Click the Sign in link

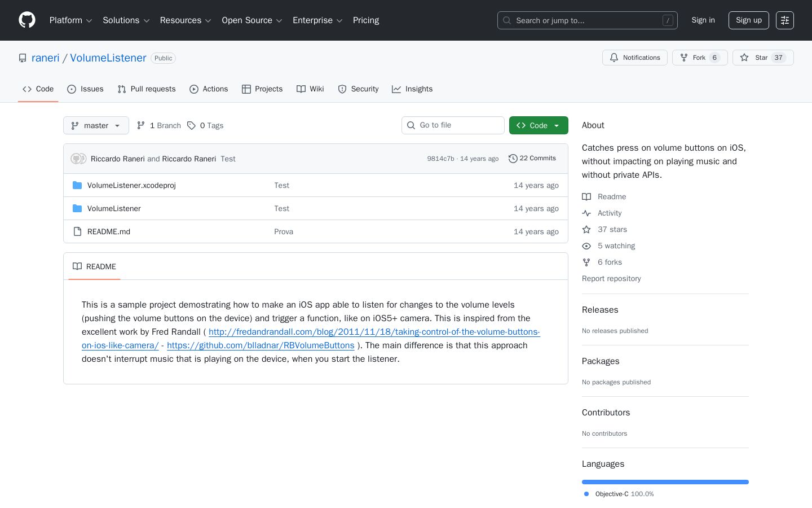703,20
